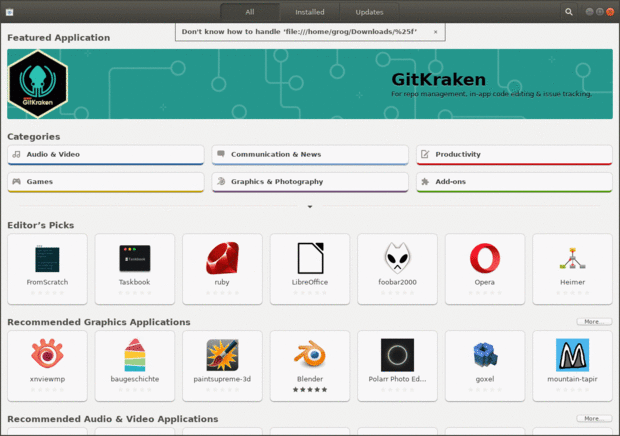
Task: Click the search magnifier icon
Action: coord(569,12)
